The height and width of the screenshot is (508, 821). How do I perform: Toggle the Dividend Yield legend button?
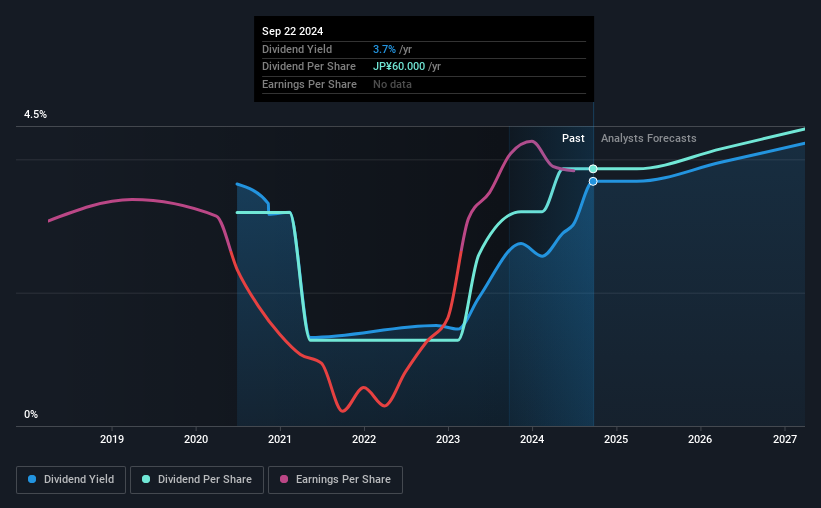point(71,480)
